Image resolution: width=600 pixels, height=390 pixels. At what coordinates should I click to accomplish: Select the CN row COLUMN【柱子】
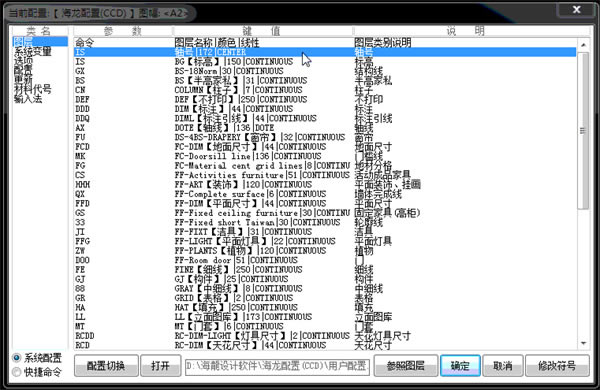325,90
